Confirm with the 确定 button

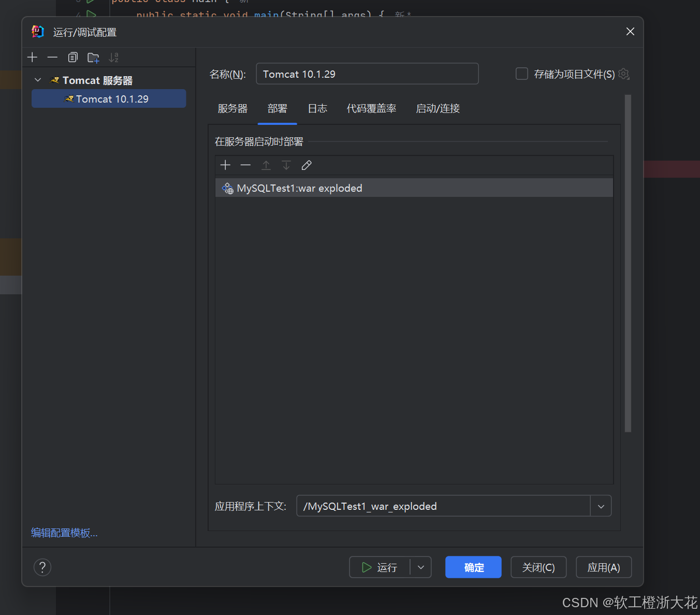point(473,567)
